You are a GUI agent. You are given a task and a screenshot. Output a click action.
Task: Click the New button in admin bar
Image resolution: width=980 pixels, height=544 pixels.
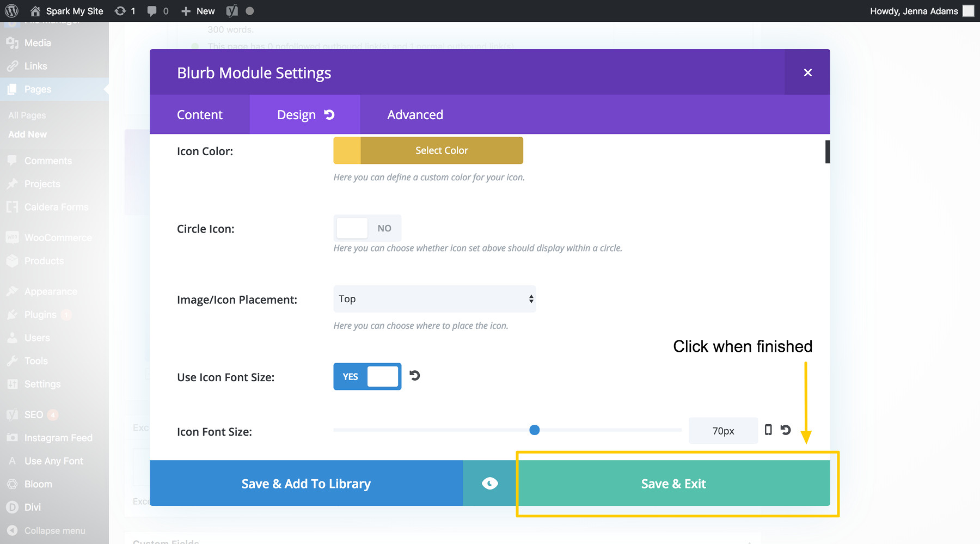[x=198, y=11]
